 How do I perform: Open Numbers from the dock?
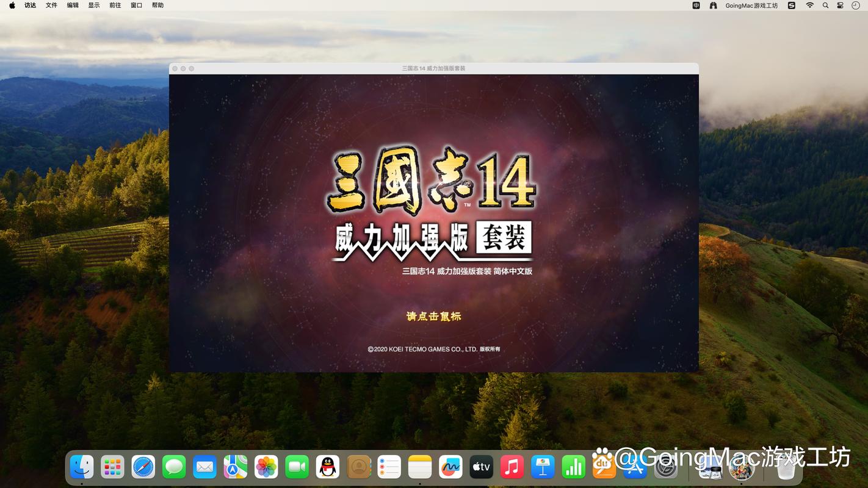point(574,467)
